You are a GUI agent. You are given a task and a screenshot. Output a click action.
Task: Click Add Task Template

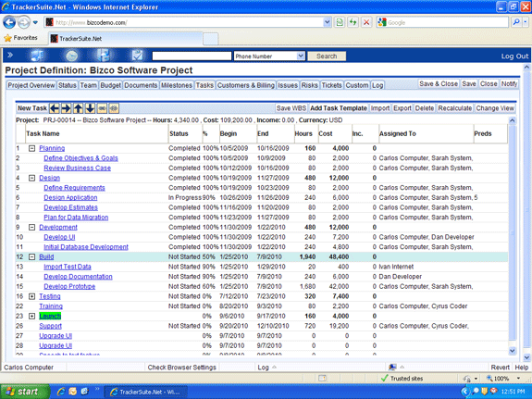coord(339,108)
